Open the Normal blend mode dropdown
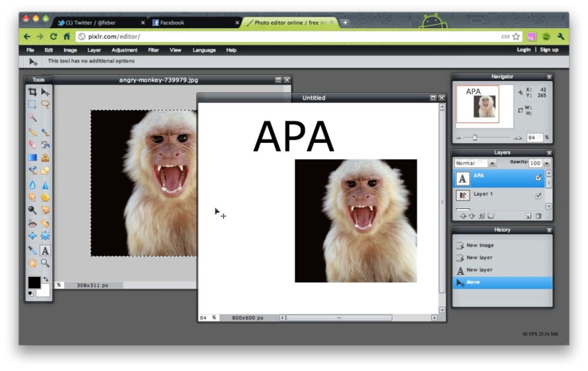 492,163
